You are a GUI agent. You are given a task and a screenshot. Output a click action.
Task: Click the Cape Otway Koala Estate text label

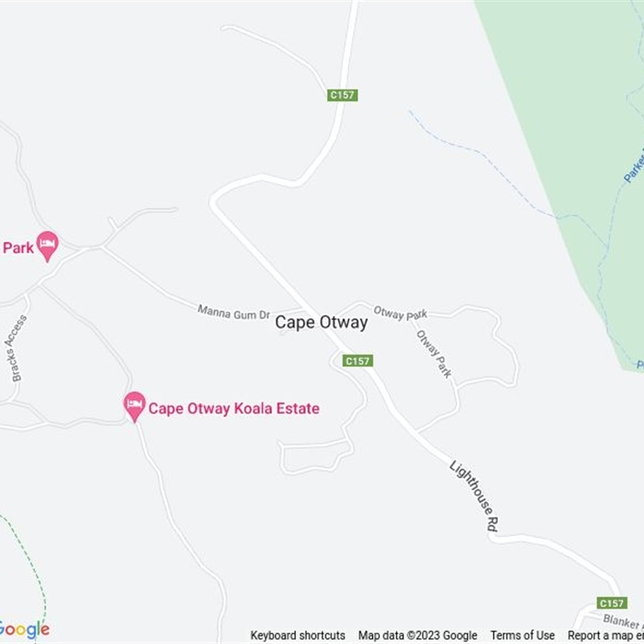pos(233,408)
